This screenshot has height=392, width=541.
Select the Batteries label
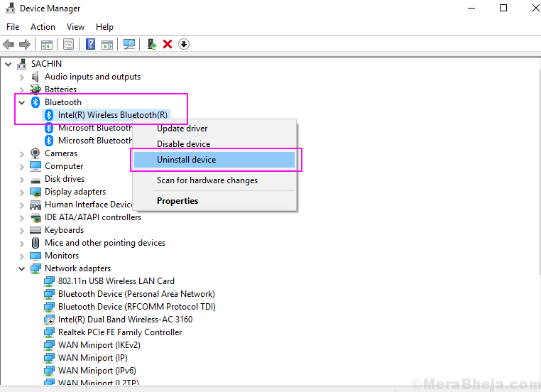click(61, 89)
